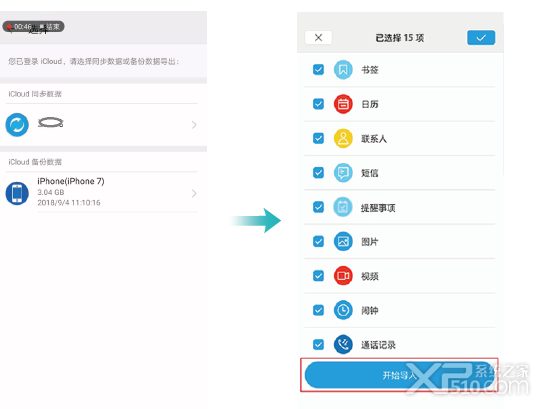Click the 已选择 15 项 title
Screen dimensions: 543x409
pyautogui.click(x=400, y=38)
